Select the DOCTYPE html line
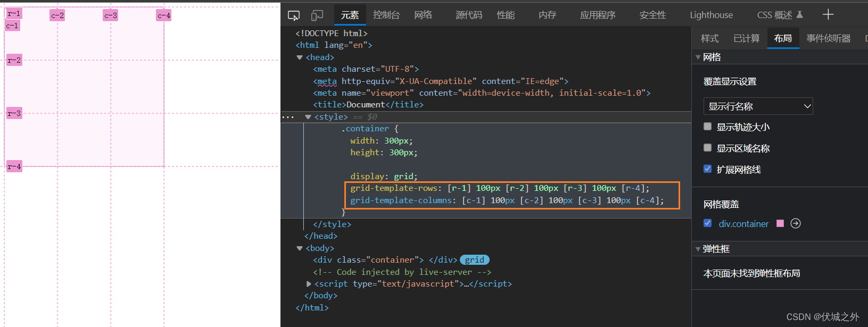Image resolution: width=868 pixels, height=327 pixels. pos(331,33)
